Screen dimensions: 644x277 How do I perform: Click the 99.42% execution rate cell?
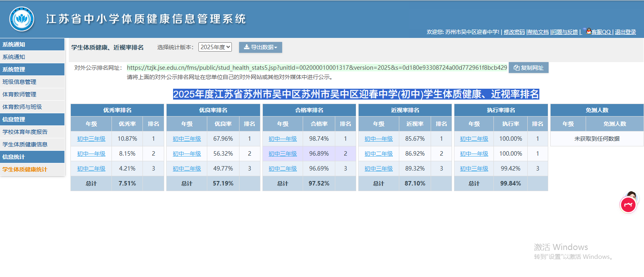[510, 169]
